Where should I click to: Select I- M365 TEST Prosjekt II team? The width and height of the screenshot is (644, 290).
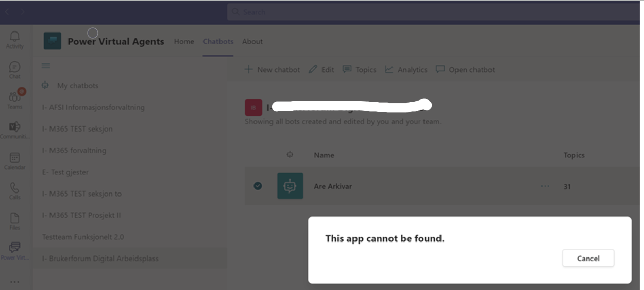(130, 215)
